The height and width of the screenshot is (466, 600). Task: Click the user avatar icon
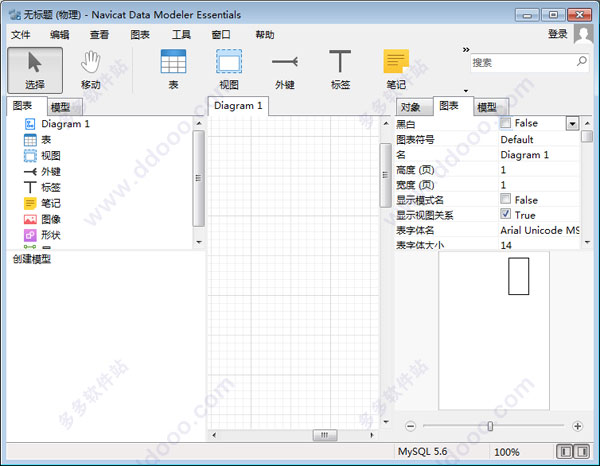(584, 34)
